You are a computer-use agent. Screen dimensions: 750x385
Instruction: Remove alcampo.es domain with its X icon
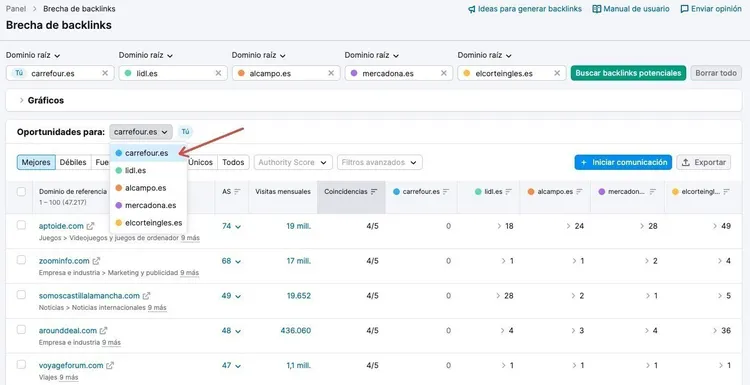(331, 73)
